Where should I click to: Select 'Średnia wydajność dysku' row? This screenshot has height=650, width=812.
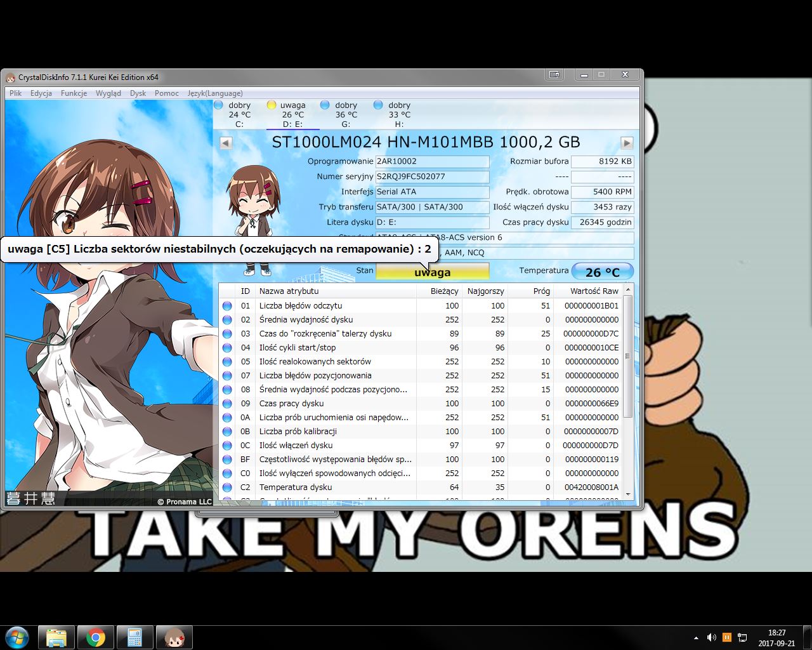pos(421,320)
